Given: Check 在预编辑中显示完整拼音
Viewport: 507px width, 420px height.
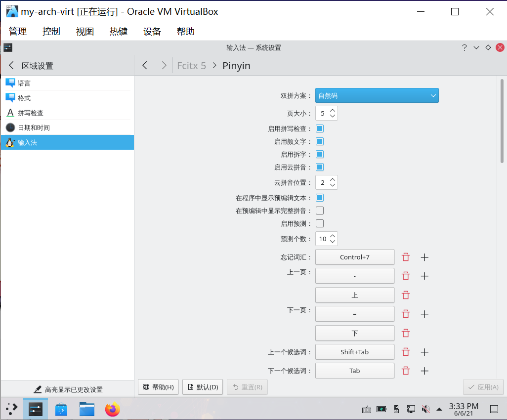Looking at the screenshot, I should click(319, 210).
